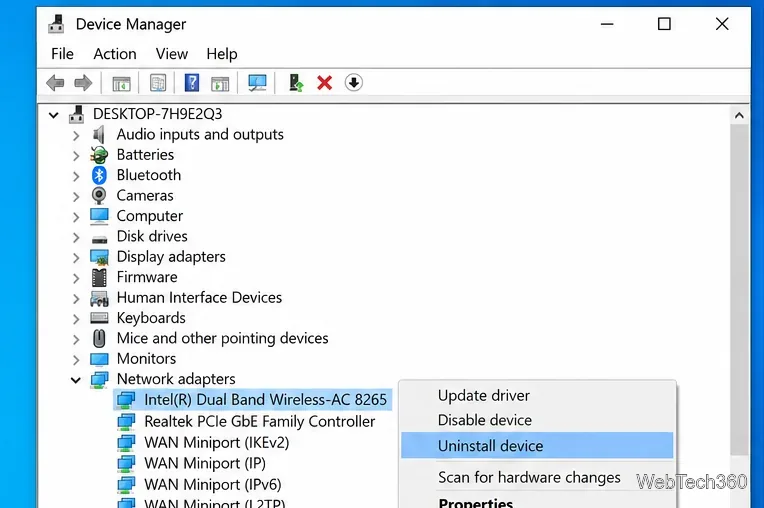
Task: Select WAN Miniport (IKEv2)
Action: 217,443
